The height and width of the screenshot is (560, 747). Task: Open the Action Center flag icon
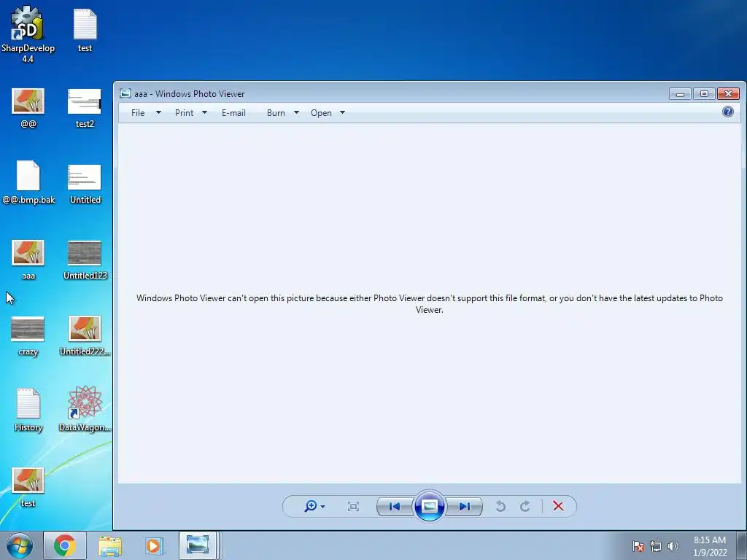[x=638, y=545]
